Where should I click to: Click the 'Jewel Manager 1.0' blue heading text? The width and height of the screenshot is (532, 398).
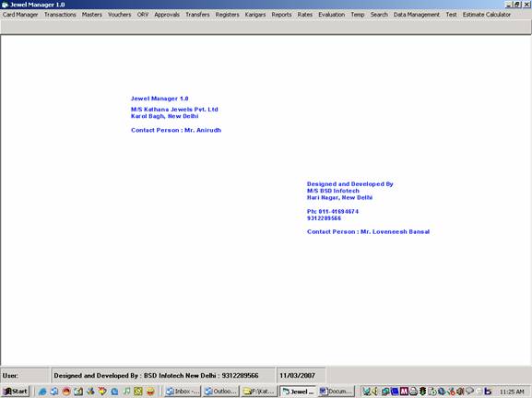[160, 99]
